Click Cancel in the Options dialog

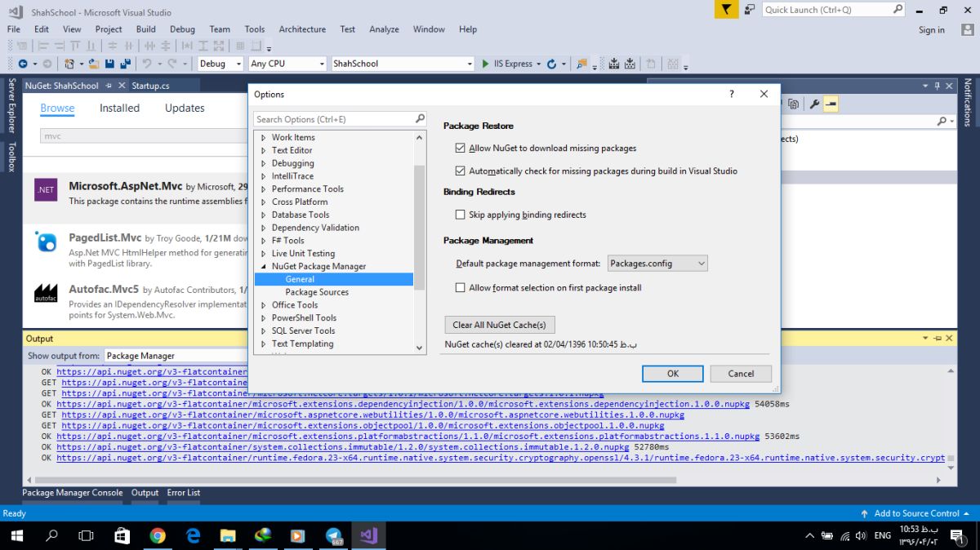coord(741,374)
